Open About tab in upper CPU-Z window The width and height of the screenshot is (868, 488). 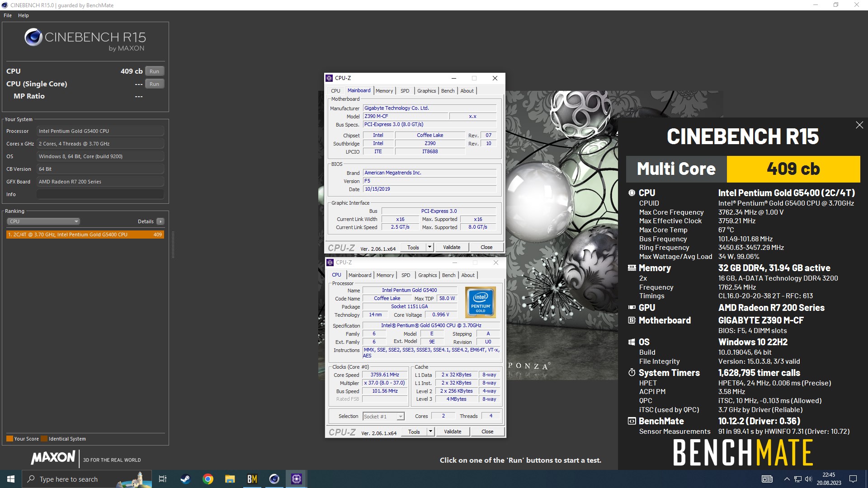[467, 91]
